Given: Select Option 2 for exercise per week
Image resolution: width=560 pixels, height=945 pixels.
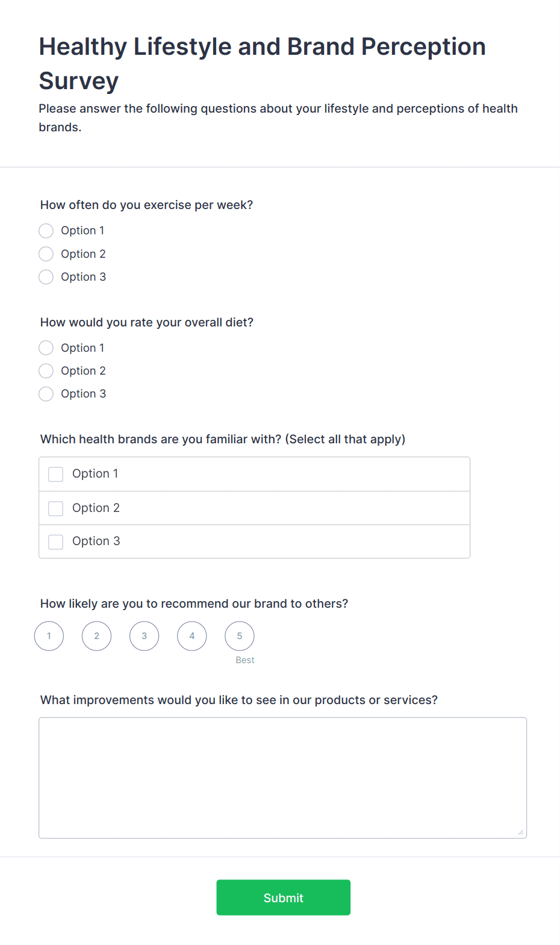Looking at the screenshot, I should 46,254.
